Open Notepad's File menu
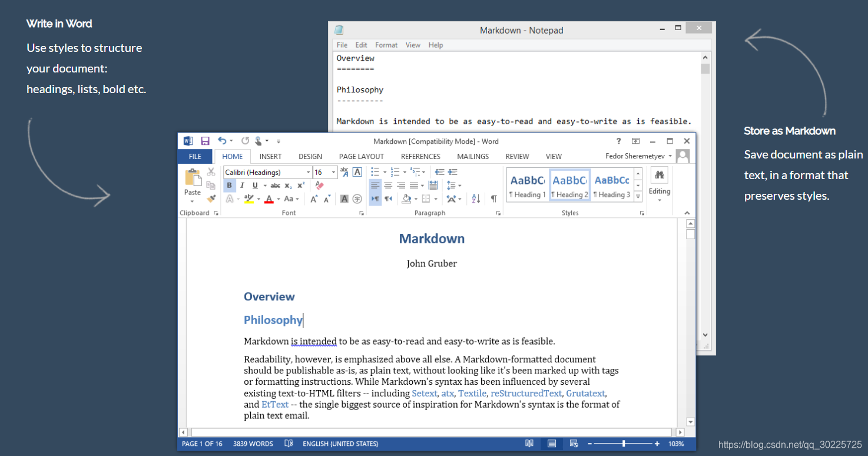Screen dimensions: 868x456 (x=342, y=45)
